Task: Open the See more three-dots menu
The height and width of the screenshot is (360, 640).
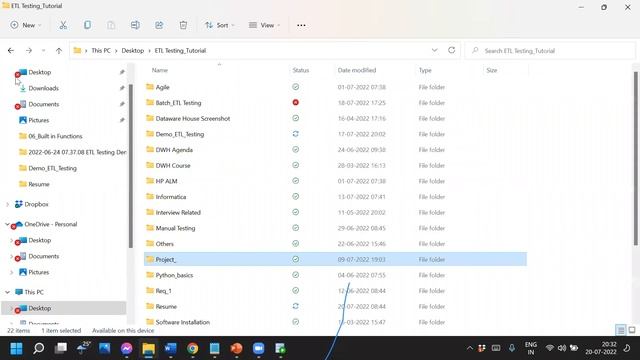Action: tap(301, 25)
